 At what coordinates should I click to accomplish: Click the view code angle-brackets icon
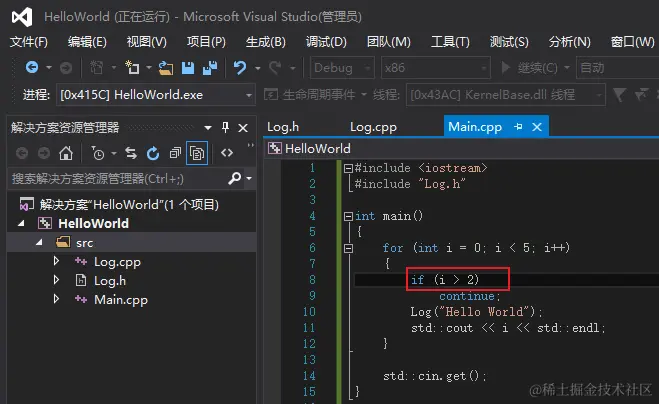(x=227, y=153)
